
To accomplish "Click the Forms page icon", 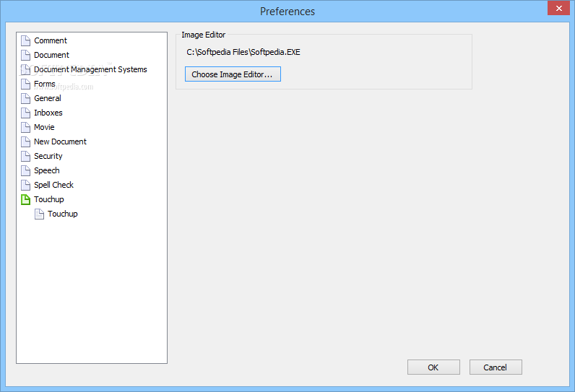I will click(x=26, y=84).
